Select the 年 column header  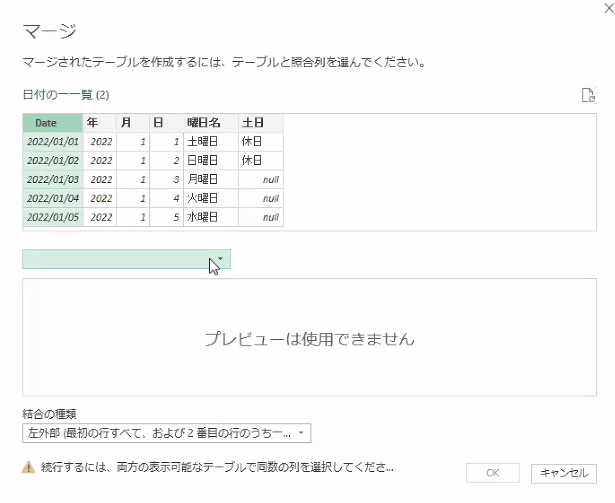[99, 123]
